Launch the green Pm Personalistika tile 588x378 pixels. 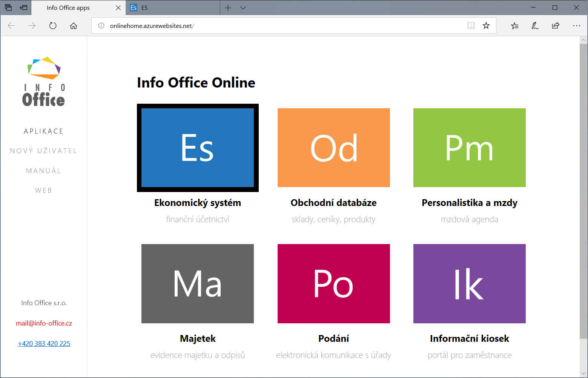(x=469, y=148)
